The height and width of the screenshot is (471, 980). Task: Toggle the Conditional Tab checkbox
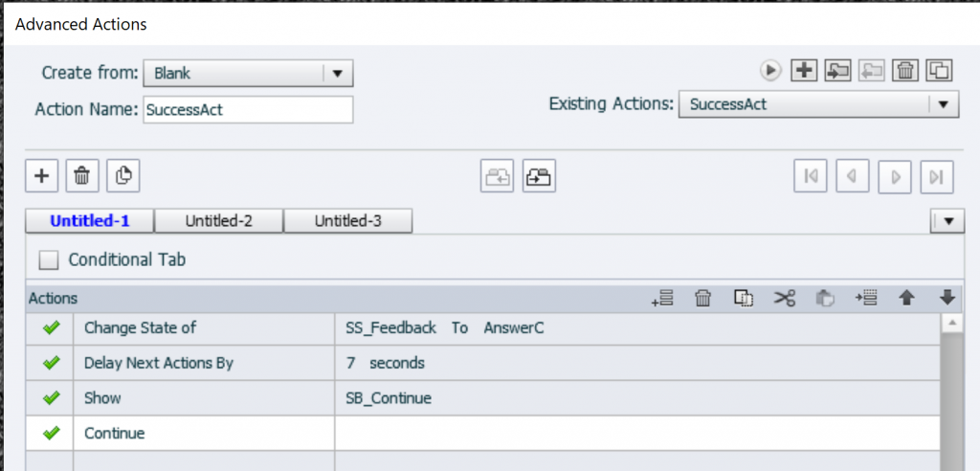coord(50,260)
